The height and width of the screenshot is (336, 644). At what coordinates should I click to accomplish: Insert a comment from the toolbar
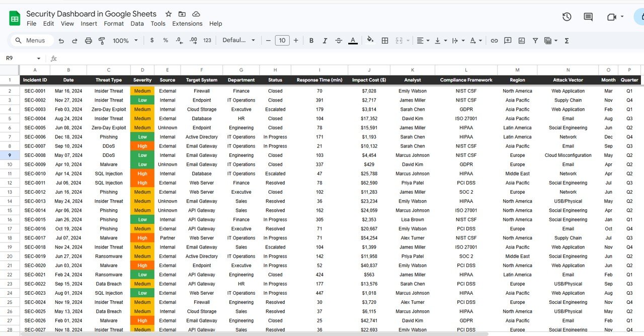(x=509, y=40)
